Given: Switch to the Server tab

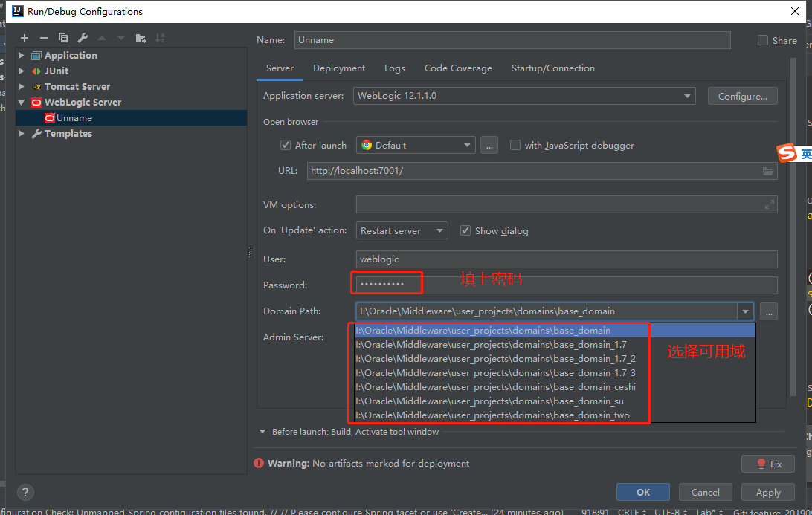Looking at the screenshot, I should 280,68.
